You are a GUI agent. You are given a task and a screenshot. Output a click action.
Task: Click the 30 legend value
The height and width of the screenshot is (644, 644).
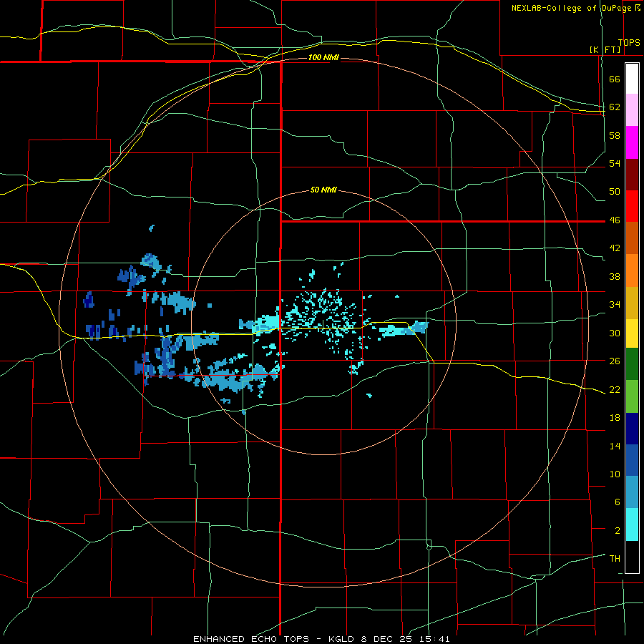[x=615, y=333]
